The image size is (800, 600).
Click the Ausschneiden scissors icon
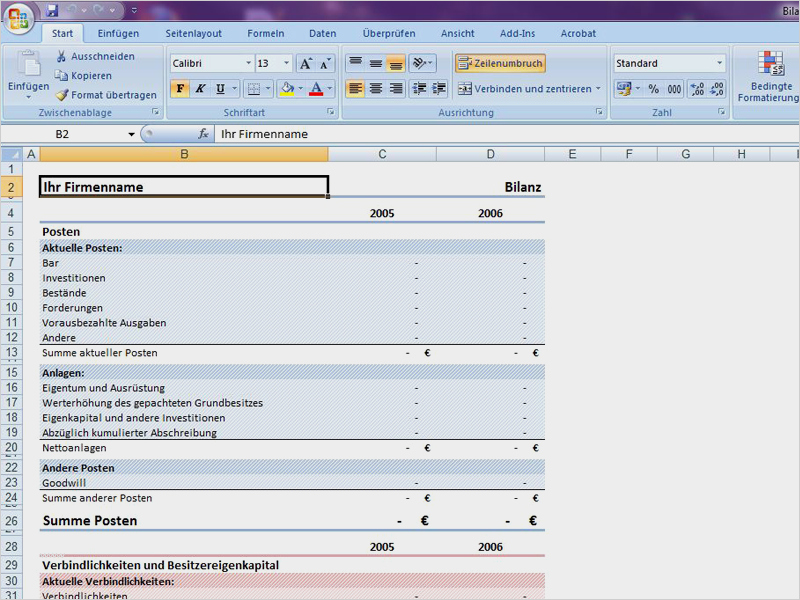coord(62,57)
